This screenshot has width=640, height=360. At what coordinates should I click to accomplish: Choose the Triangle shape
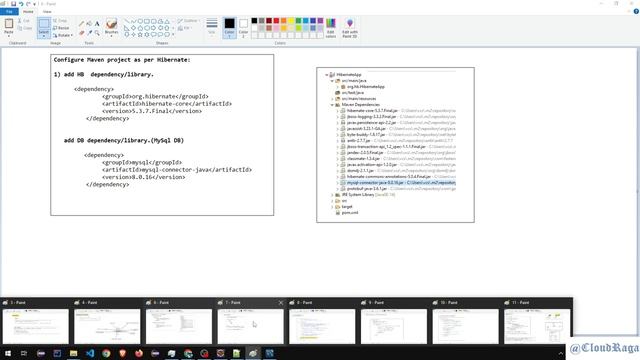(x=167, y=21)
